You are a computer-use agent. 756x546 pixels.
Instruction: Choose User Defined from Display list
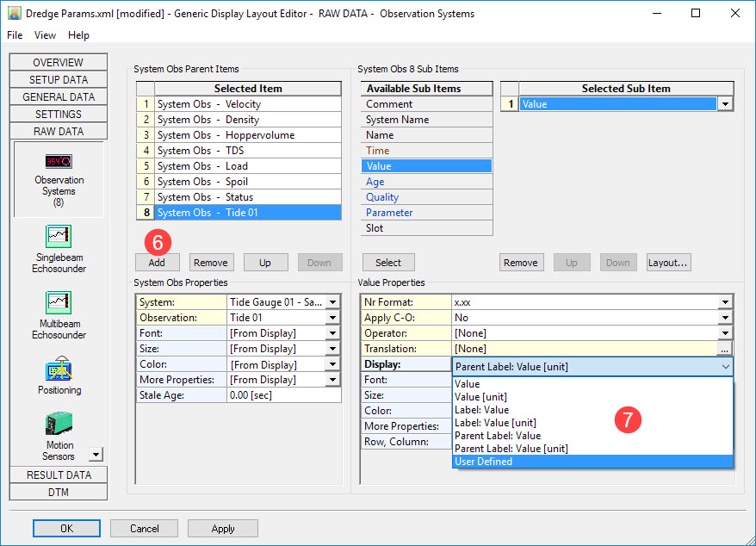(x=592, y=462)
